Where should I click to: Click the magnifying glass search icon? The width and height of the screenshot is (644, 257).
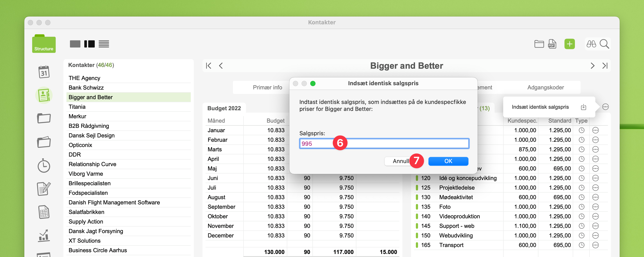point(604,44)
